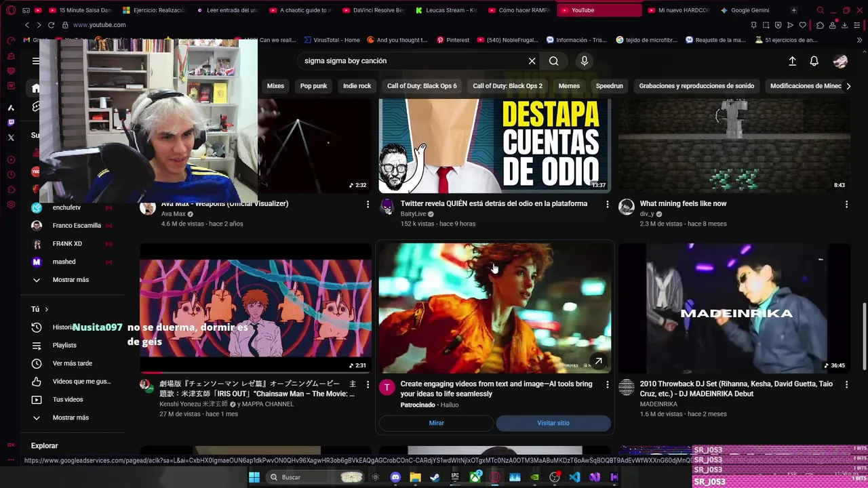Viewport: 868px width, 488px height.
Task: Open File Explorer from the taskbar
Action: click(415, 477)
